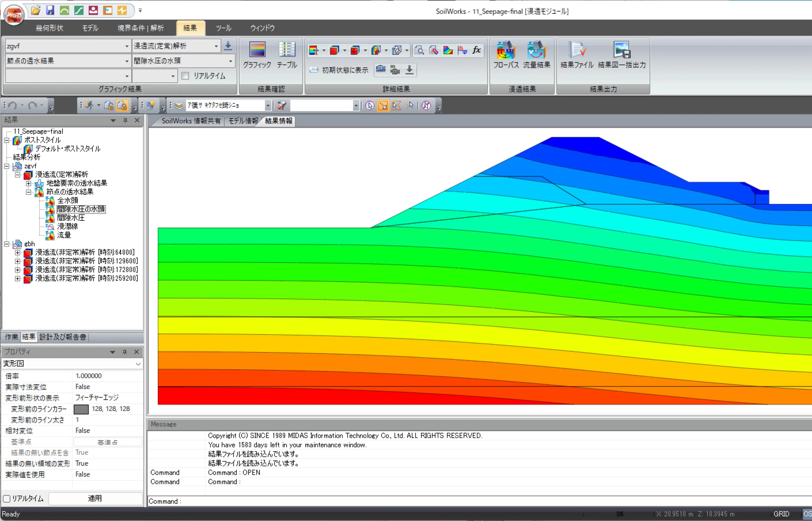The image size is (812, 521).
Task: Switch to the 作業 panel tab
Action: [11, 337]
